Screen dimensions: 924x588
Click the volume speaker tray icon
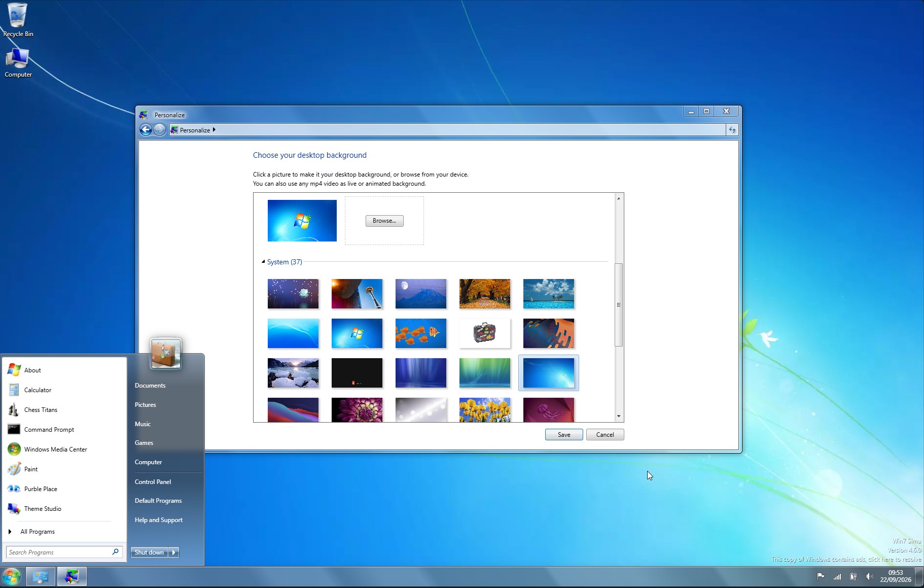pos(869,576)
